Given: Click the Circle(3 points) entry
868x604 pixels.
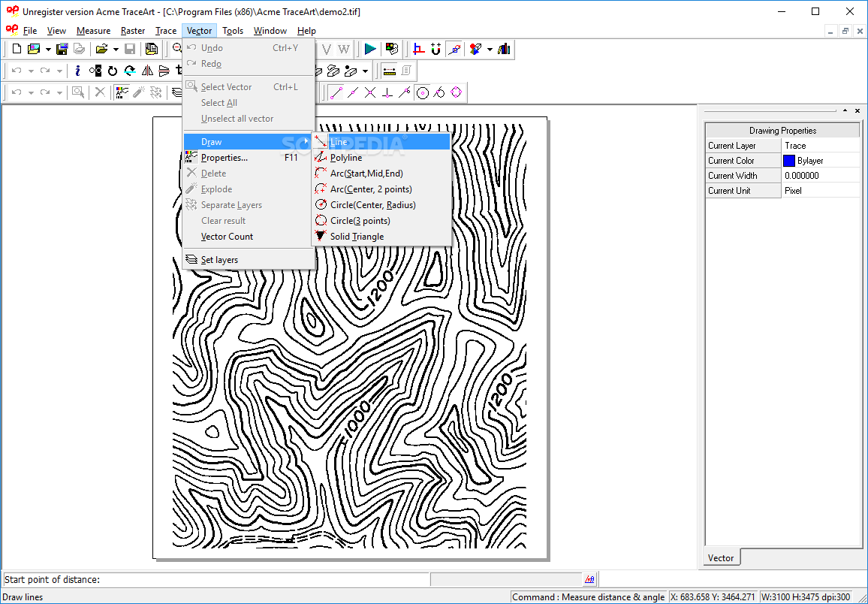Looking at the screenshot, I should [360, 221].
